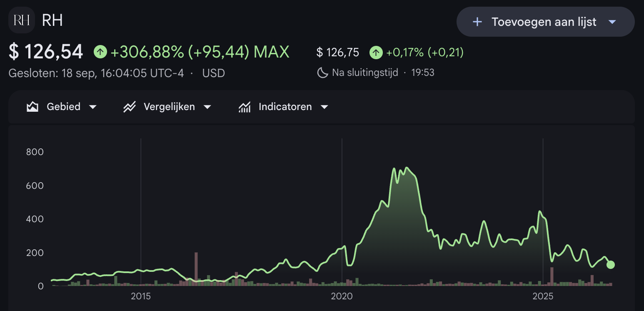Click the $ 126,75 after-hours price
The width and height of the screenshot is (644, 311).
coord(338,53)
